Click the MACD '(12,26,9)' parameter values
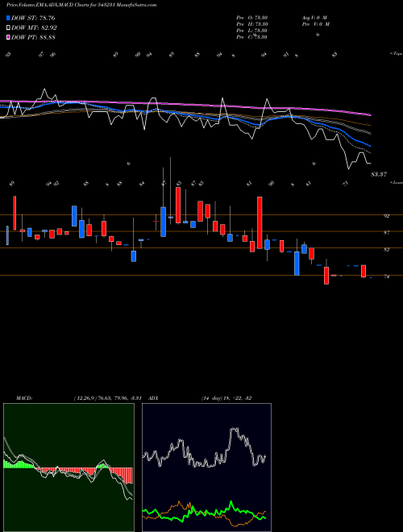This screenshot has width=403, height=532. pyautogui.click(x=107, y=398)
